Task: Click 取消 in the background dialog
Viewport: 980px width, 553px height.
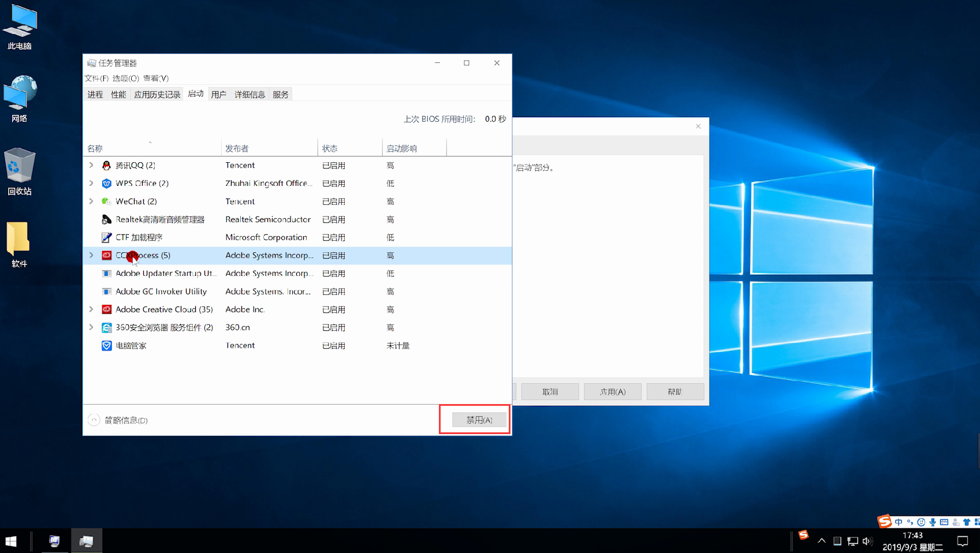Action: (x=550, y=391)
